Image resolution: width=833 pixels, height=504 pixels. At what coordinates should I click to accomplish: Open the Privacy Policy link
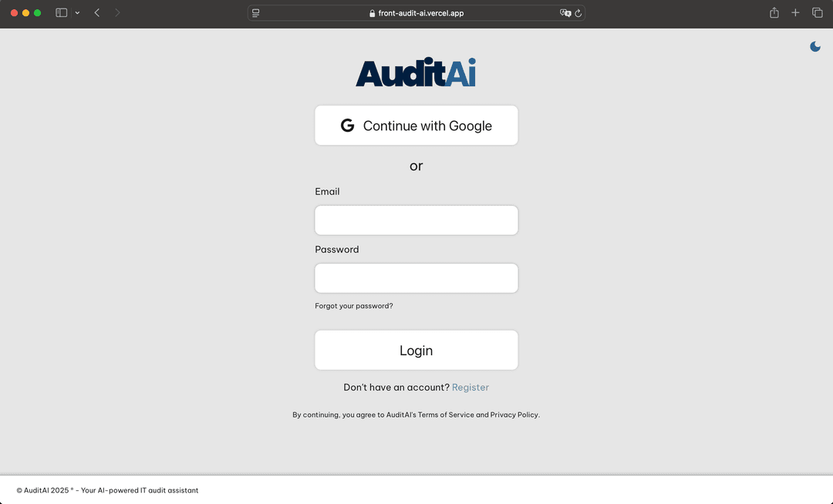point(515,414)
